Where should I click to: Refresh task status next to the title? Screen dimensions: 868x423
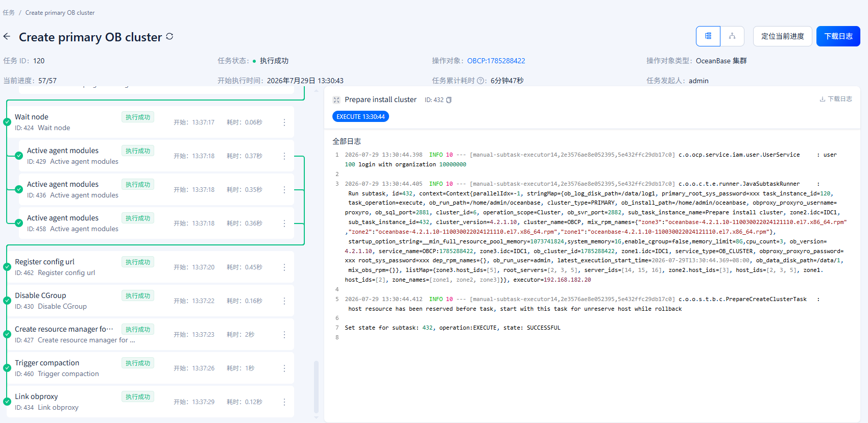tap(170, 36)
